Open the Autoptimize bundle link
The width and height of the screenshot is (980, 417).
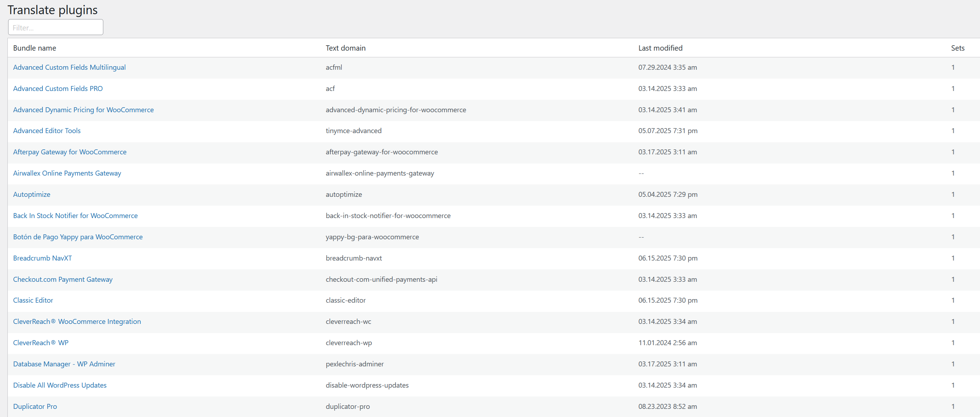coord(31,195)
